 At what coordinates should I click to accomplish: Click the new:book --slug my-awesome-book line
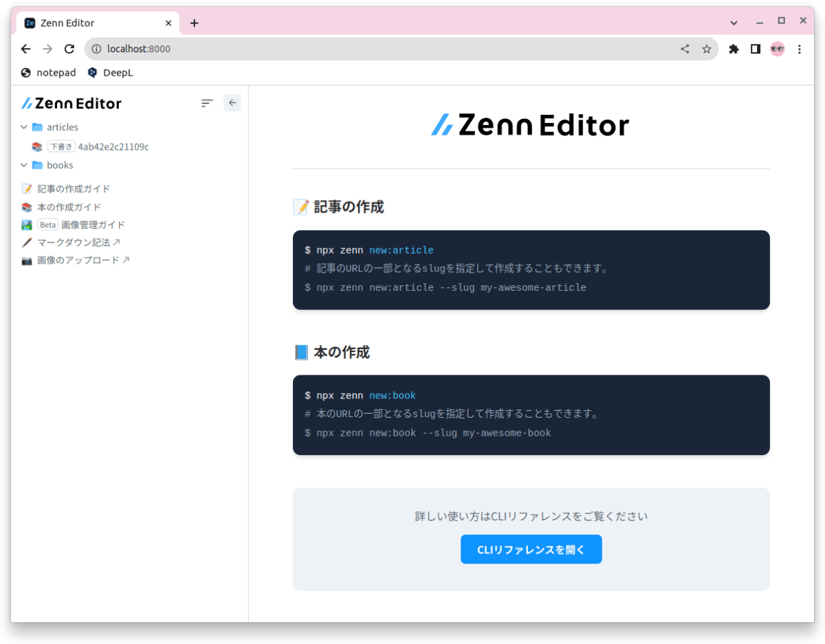pos(428,433)
